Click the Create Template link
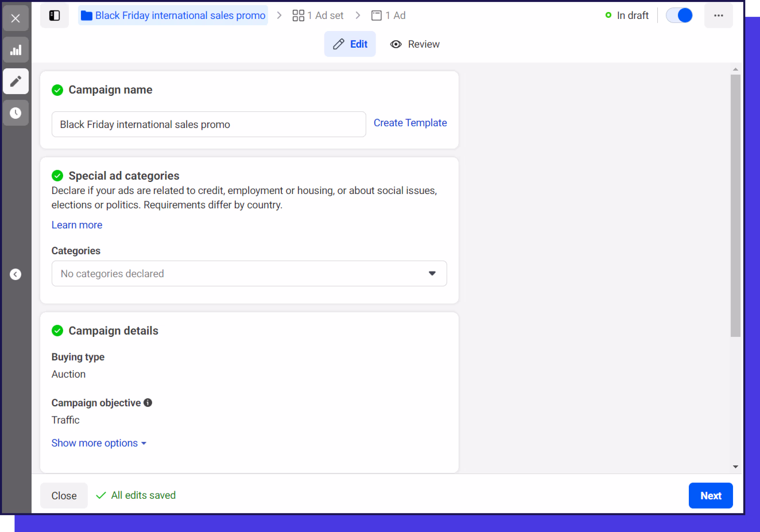Viewport: 760px width, 532px height. [x=410, y=123]
